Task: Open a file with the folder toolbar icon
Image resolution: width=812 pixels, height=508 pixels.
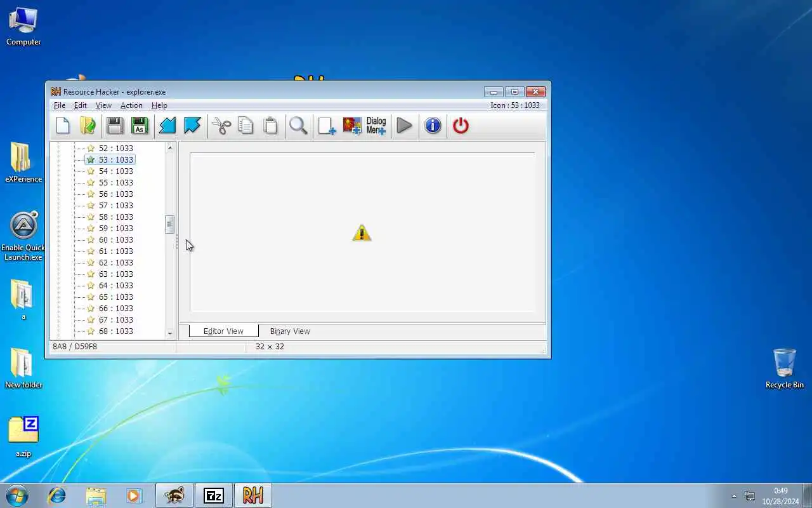Action: click(88, 126)
